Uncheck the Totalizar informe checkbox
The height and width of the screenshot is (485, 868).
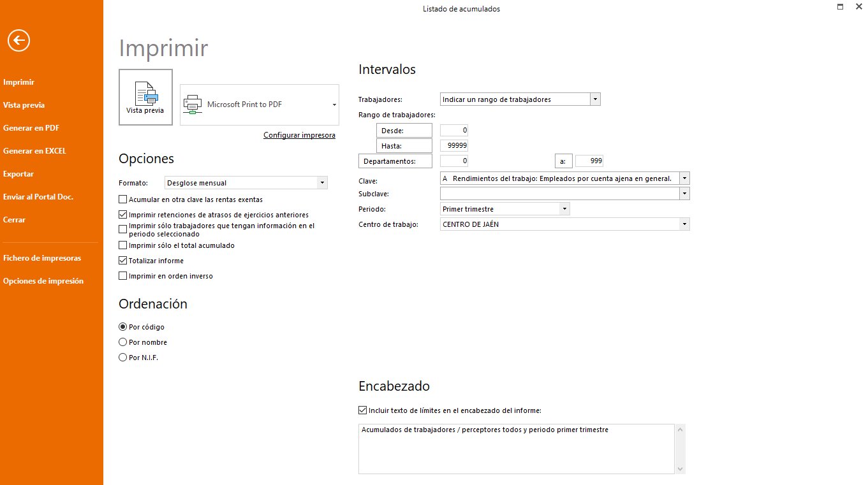coord(123,261)
